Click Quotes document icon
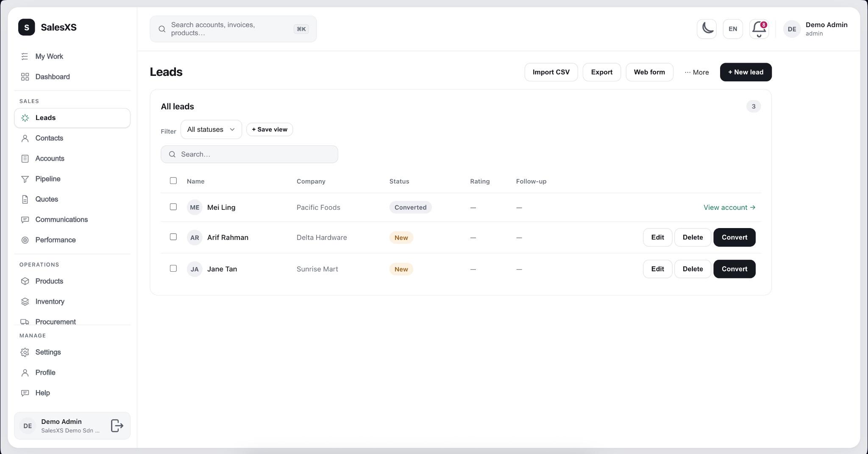Viewport: 868px width, 454px height. pos(25,199)
